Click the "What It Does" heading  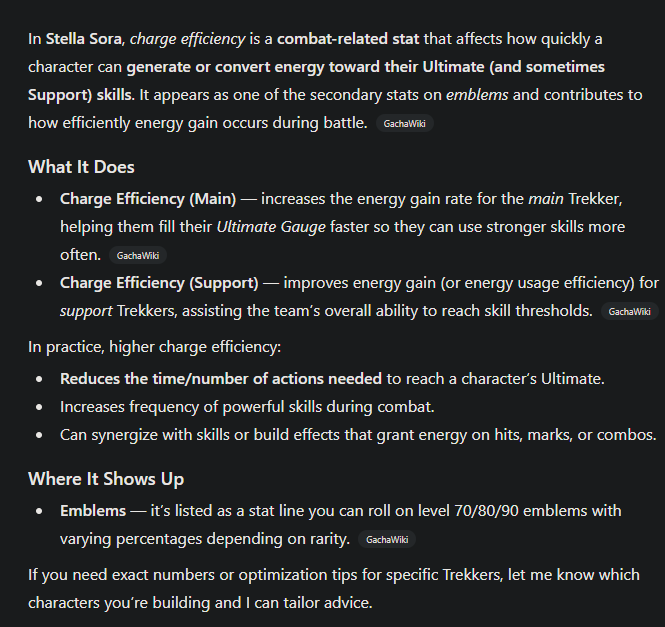click(x=81, y=166)
